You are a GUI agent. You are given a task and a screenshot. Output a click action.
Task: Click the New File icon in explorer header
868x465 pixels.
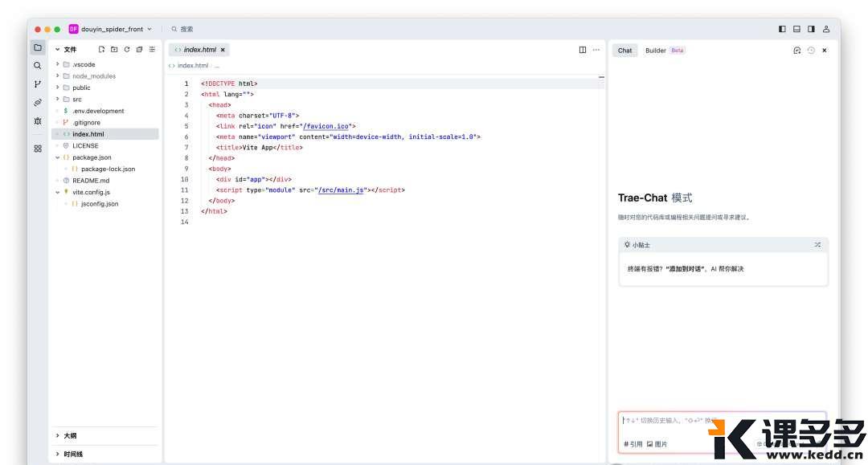click(102, 50)
